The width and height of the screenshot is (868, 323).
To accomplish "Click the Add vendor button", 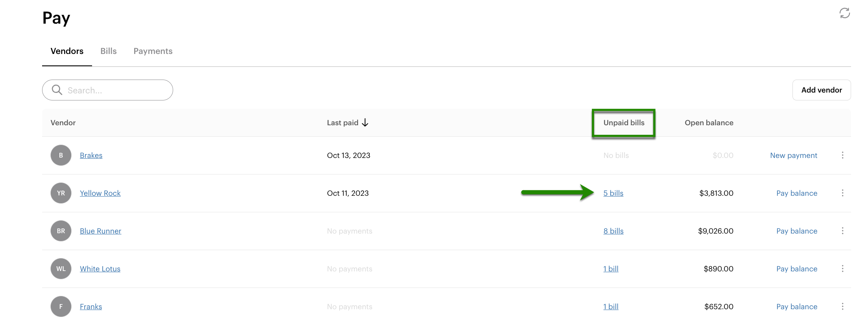I will [821, 90].
